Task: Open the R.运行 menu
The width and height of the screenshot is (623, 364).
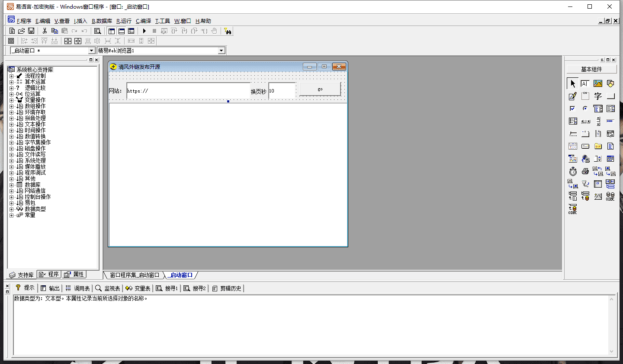Action: click(124, 21)
